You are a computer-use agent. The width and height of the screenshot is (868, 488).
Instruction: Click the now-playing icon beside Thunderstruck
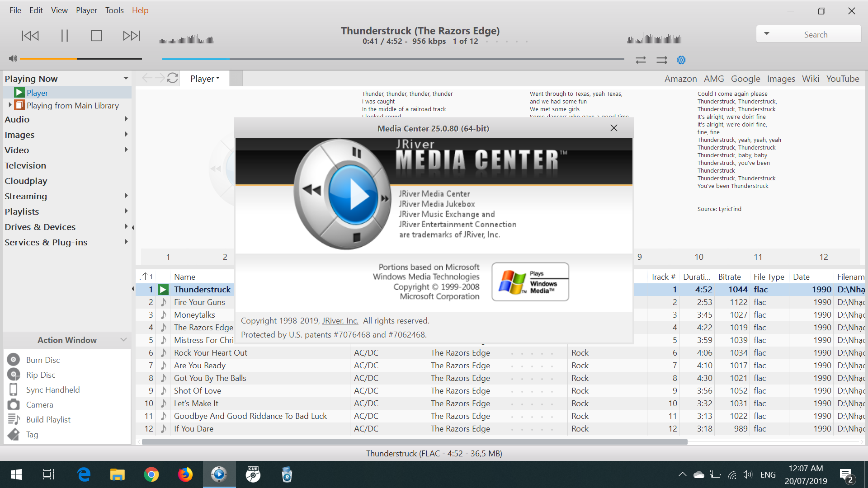[163, 290]
